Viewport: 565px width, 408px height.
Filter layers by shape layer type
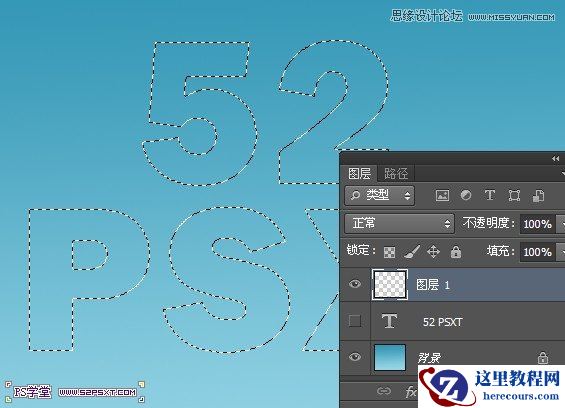click(x=514, y=196)
